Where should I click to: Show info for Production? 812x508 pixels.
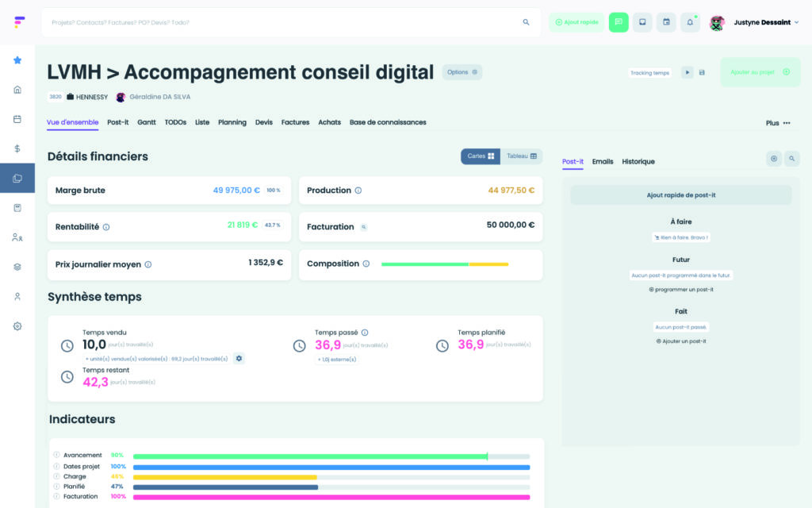[x=358, y=190]
